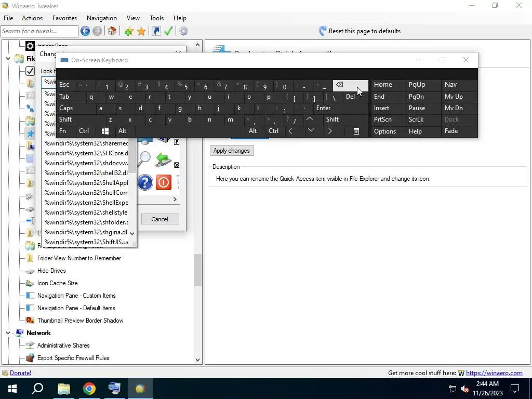Open the Actions menu
The image size is (532, 399).
click(32, 18)
